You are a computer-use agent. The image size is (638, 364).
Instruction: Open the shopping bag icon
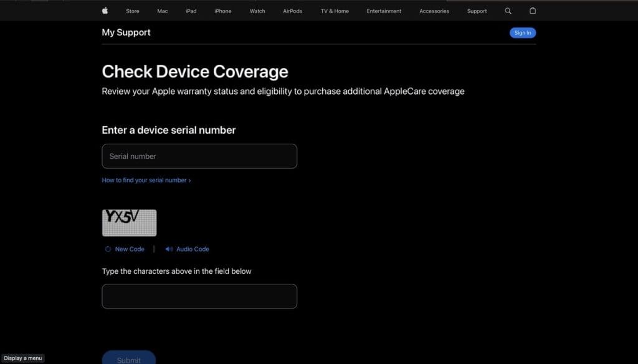point(533,11)
